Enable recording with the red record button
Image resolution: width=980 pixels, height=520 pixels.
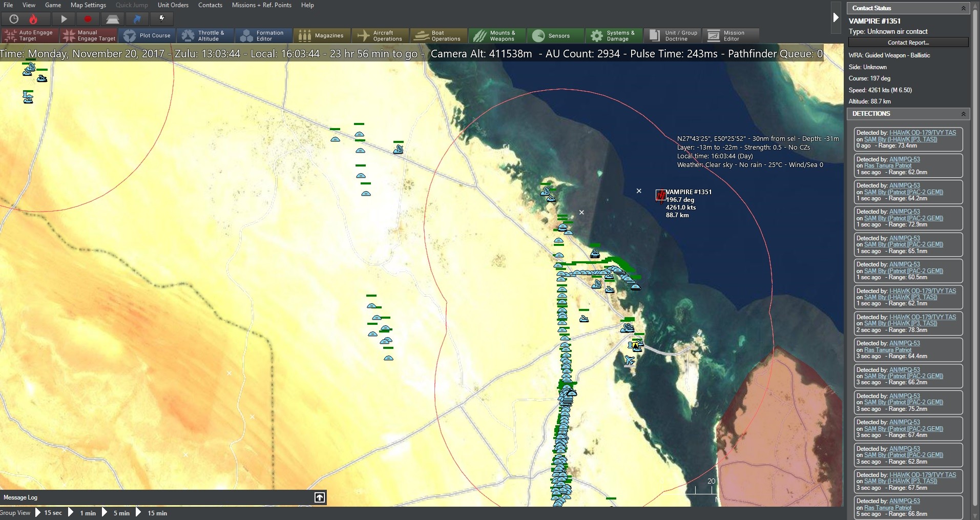coord(88,19)
